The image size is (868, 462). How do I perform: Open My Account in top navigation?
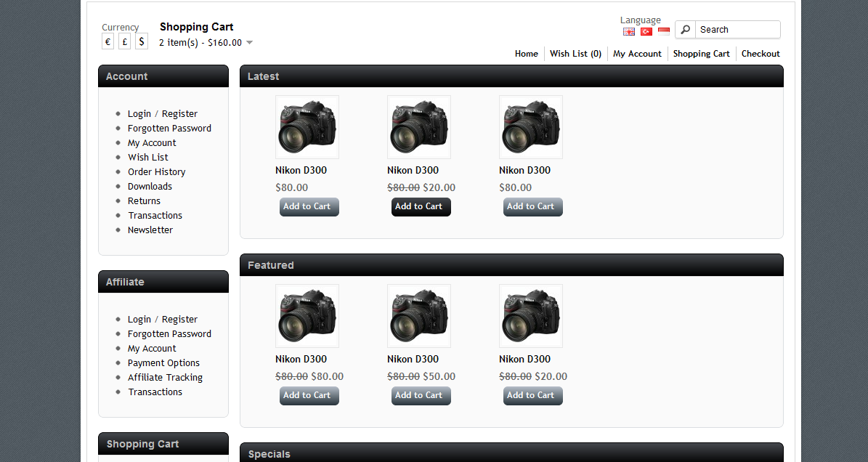(x=637, y=54)
